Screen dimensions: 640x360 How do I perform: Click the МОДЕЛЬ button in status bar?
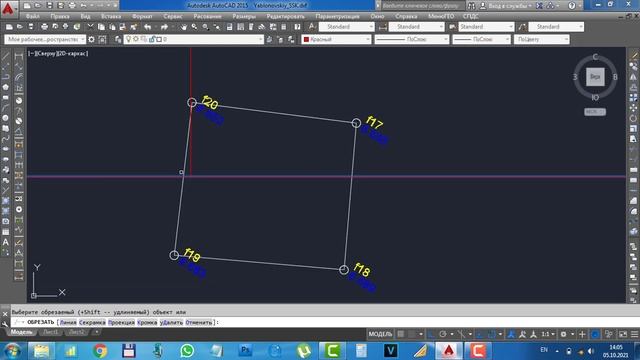pyautogui.click(x=380, y=334)
